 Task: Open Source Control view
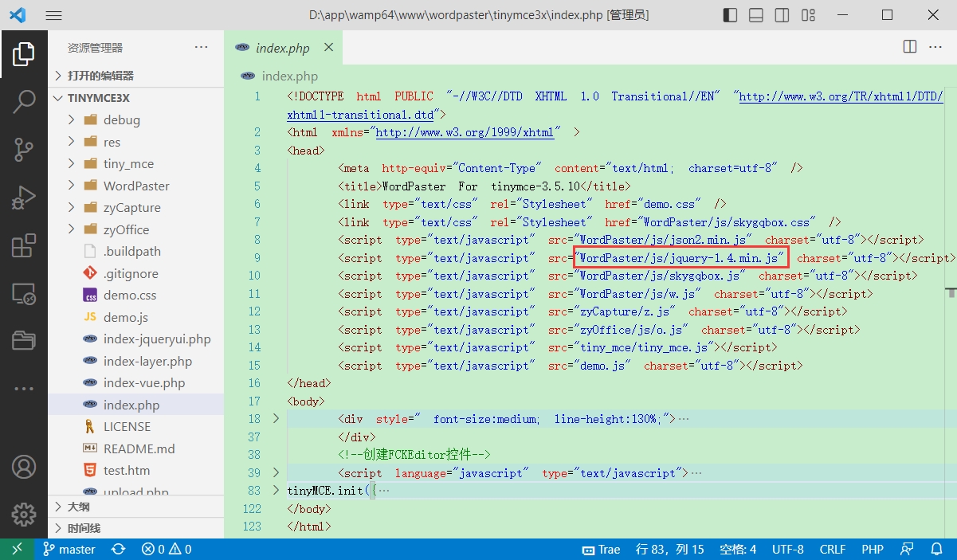coord(24,149)
